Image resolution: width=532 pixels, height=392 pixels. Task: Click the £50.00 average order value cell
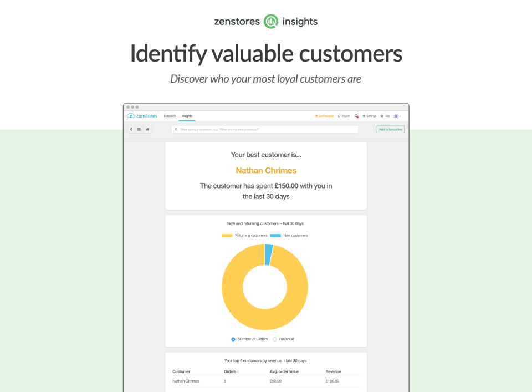pyautogui.click(x=275, y=381)
